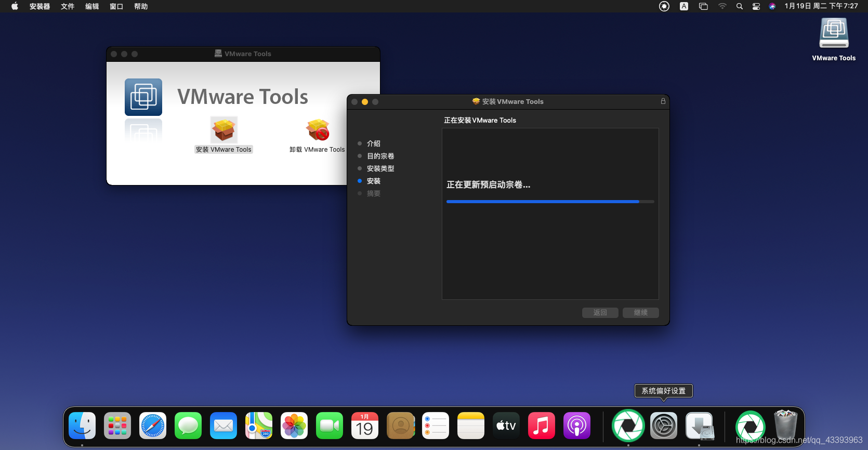Open the Apple menu
Viewport: 868px width, 450px height.
click(15, 6)
